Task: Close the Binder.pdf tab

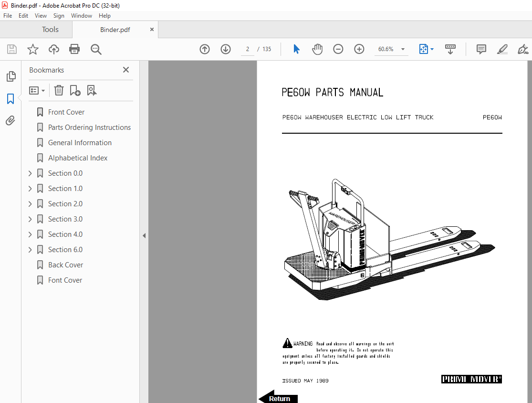Action: [152, 30]
